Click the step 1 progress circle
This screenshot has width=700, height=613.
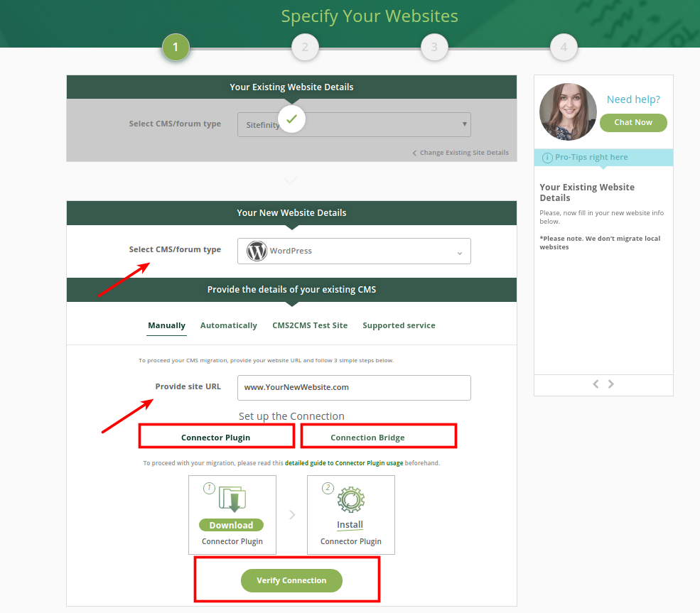click(176, 47)
